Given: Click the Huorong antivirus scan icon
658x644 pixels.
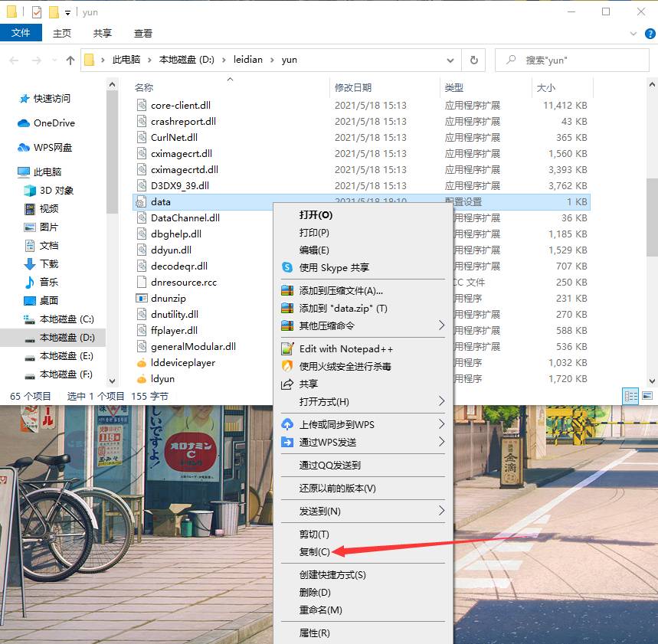Looking at the screenshot, I should pos(287,366).
